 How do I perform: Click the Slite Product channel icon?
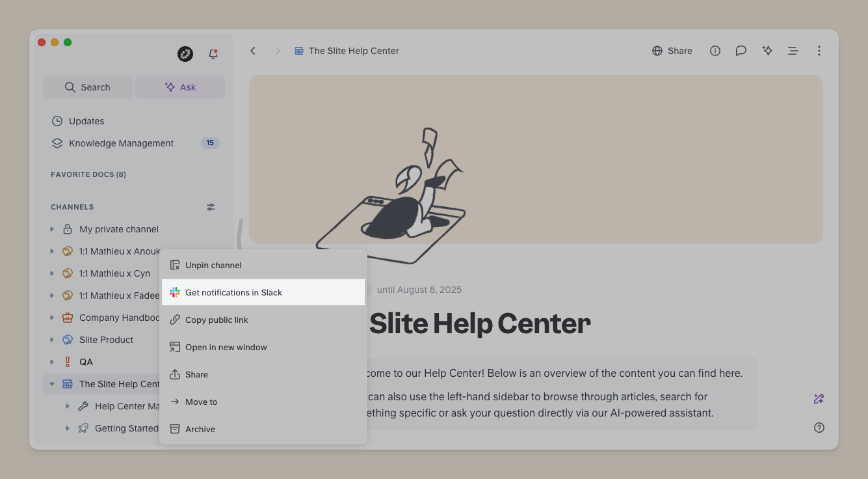[68, 340]
